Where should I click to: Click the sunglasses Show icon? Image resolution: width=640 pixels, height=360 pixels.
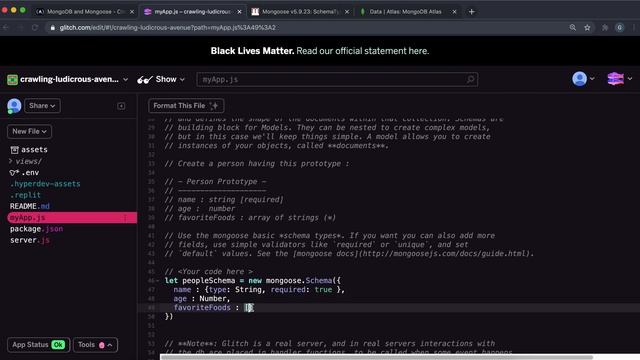click(144, 80)
